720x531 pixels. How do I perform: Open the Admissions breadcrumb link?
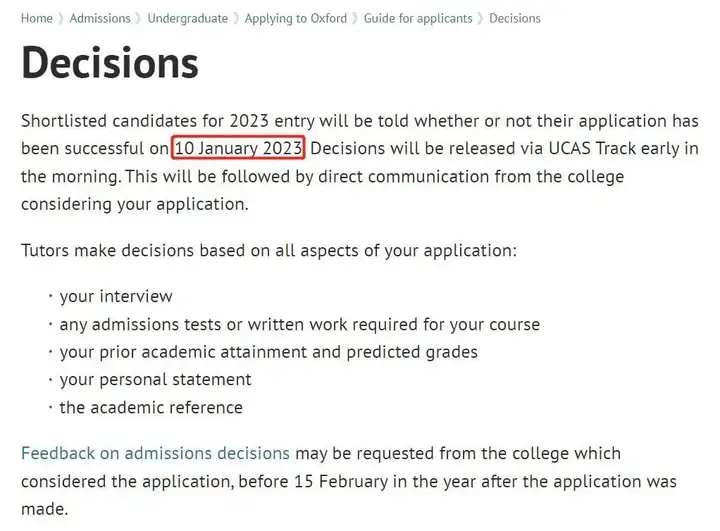100,18
